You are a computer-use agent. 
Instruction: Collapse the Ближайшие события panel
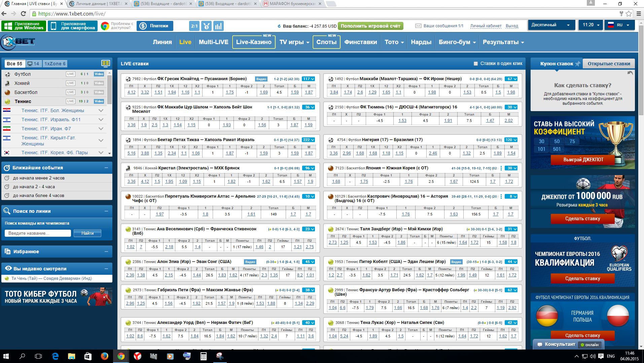(106, 168)
